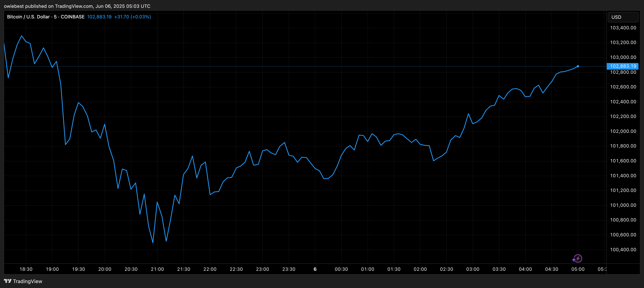Click the TradingView logo at bottom left
Screen dimensions: 644x288
click(x=8, y=281)
